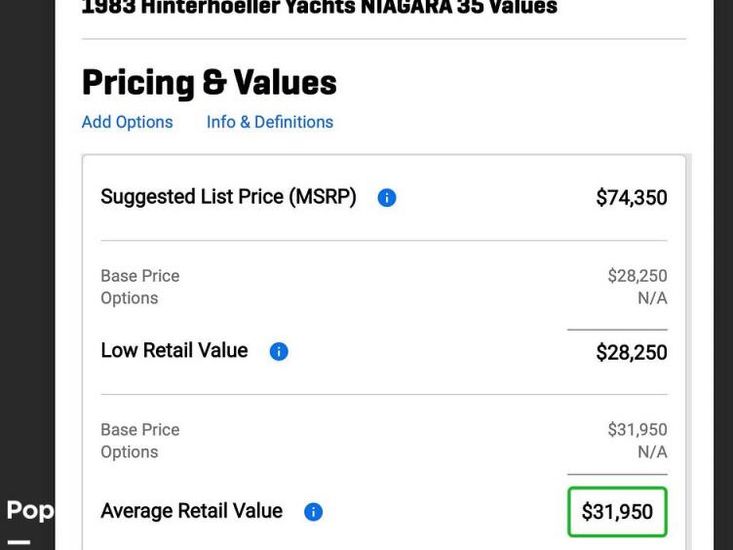Image resolution: width=733 pixels, height=550 pixels.
Task: Click Base Price label above Low Retail Value
Action: (140, 276)
